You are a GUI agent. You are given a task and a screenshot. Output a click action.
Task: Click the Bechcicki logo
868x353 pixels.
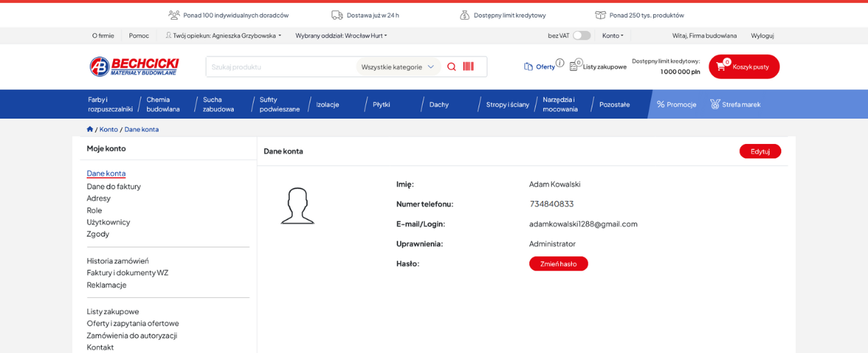tap(134, 66)
